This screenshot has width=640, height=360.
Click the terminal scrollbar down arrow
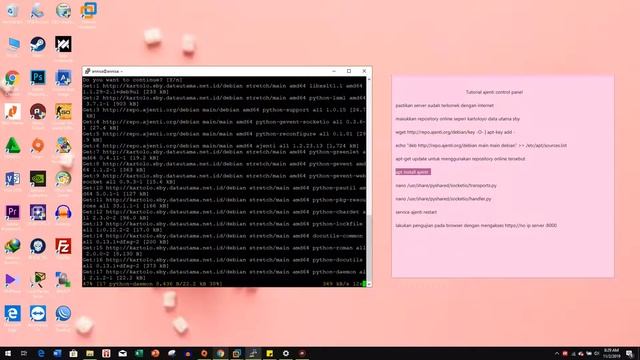point(369,284)
